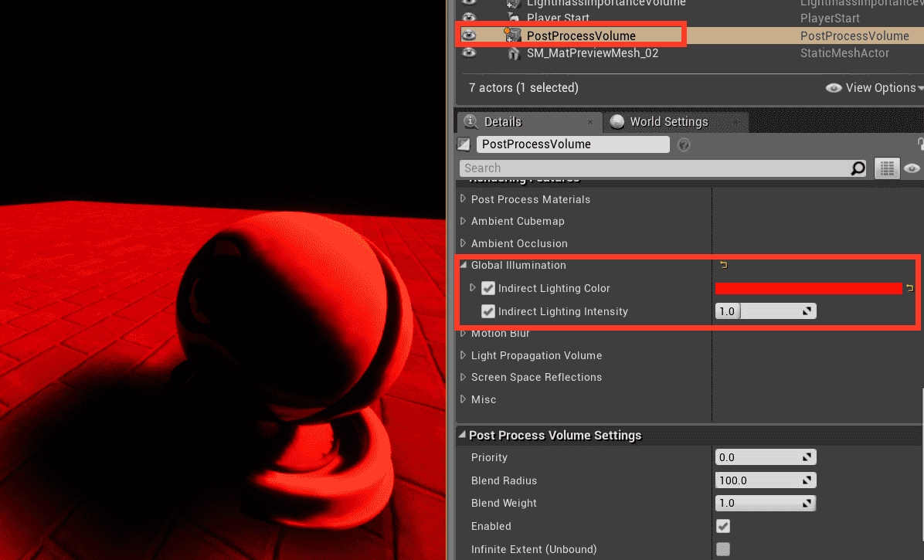Click the SM_MatPreviewMesh_02 mesh icon

(513, 53)
